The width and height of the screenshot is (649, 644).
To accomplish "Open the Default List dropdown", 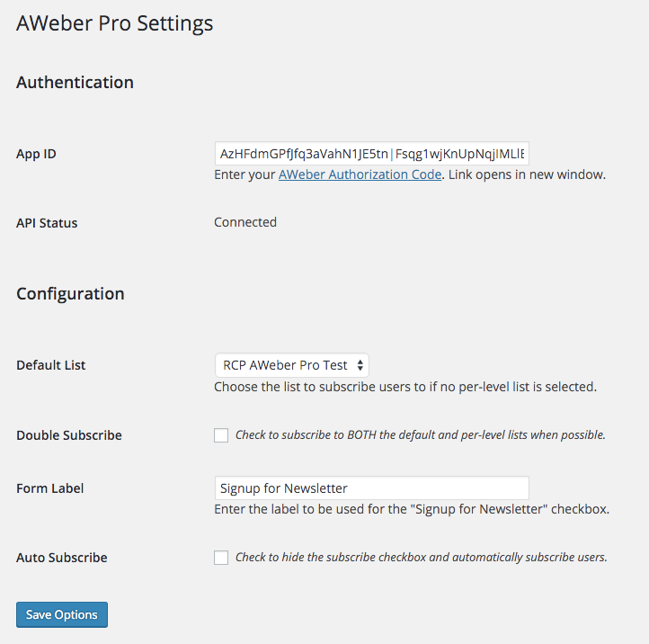I will [292, 365].
